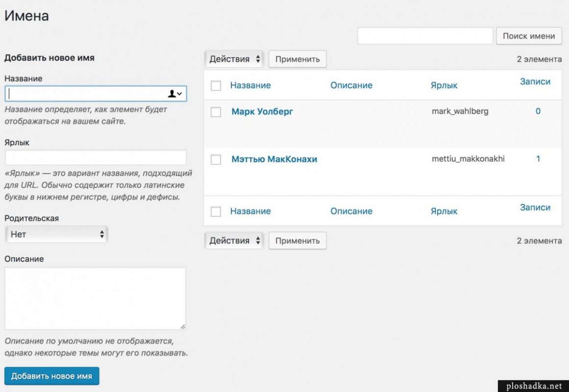Click inside the Ярлык input field
The image size is (569, 392).
96,157
